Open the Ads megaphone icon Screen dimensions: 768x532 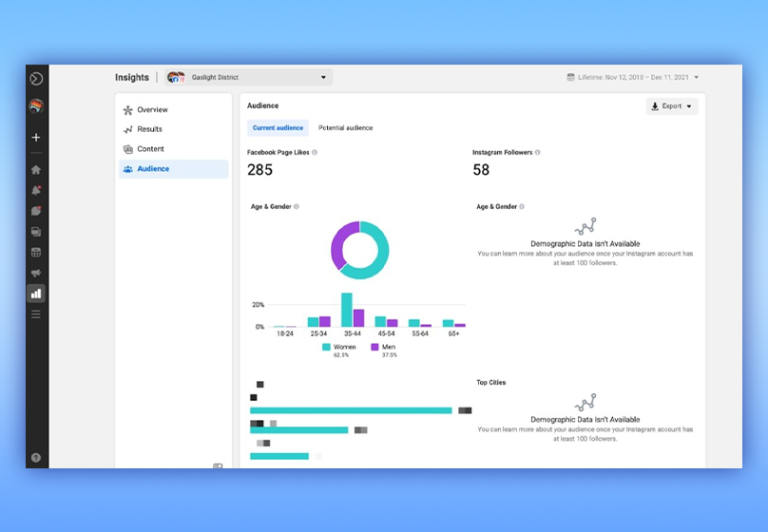pyautogui.click(x=36, y=273)
